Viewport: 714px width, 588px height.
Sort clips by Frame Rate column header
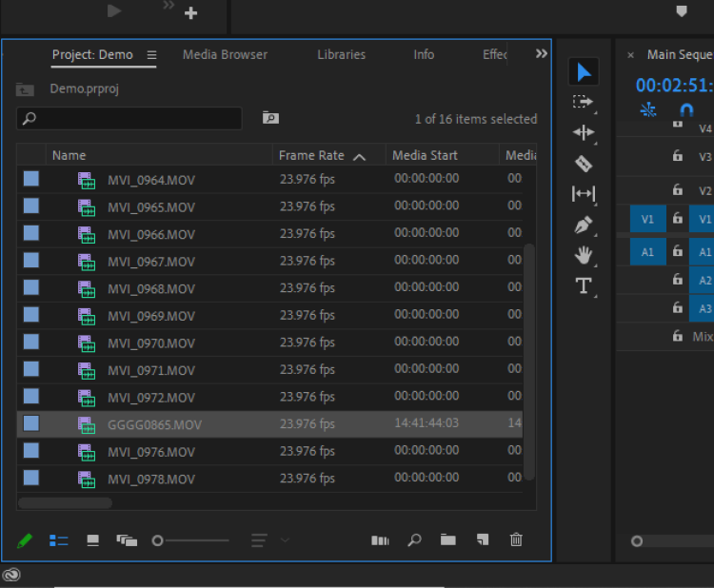pyautogui.click(x=311, y=155)
